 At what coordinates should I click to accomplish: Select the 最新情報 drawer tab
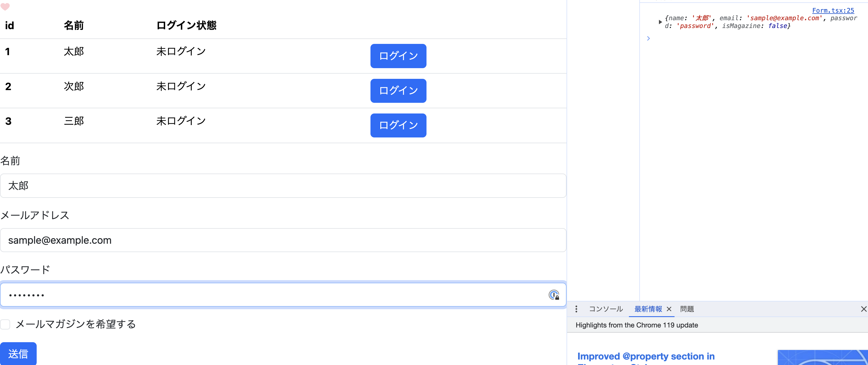pyautogui.click(x=648, y=309)
